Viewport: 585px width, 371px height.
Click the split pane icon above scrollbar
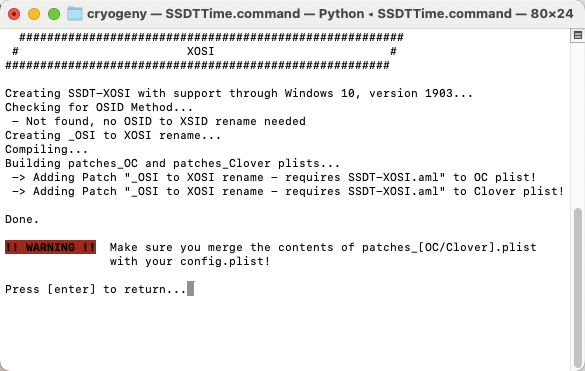[x=578, y=35]
